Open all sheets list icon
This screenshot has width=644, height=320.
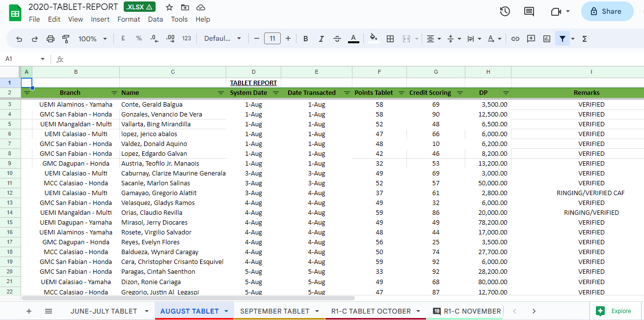point(49,311)
